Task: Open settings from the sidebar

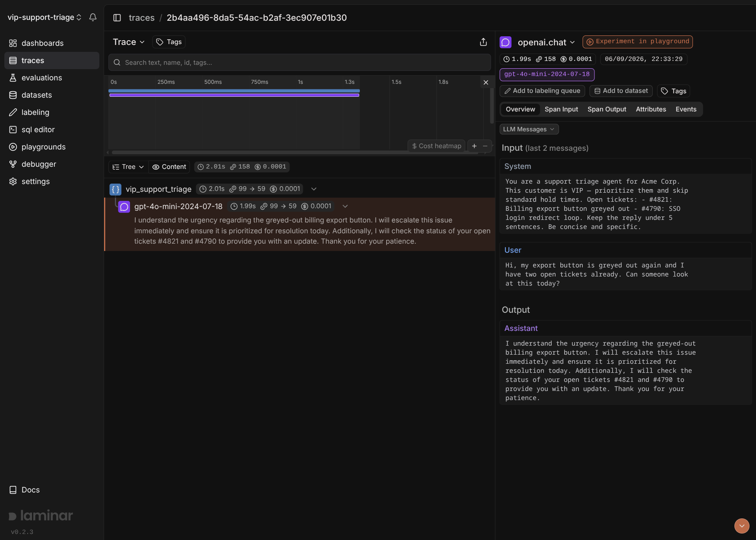Action: click(x=52, y=181)
